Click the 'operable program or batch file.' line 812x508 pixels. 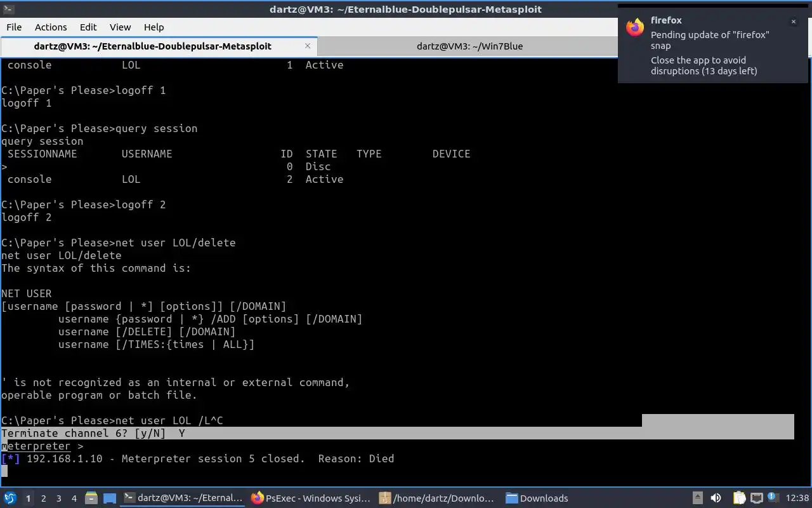pyautogui.click(x=99, y=396)
